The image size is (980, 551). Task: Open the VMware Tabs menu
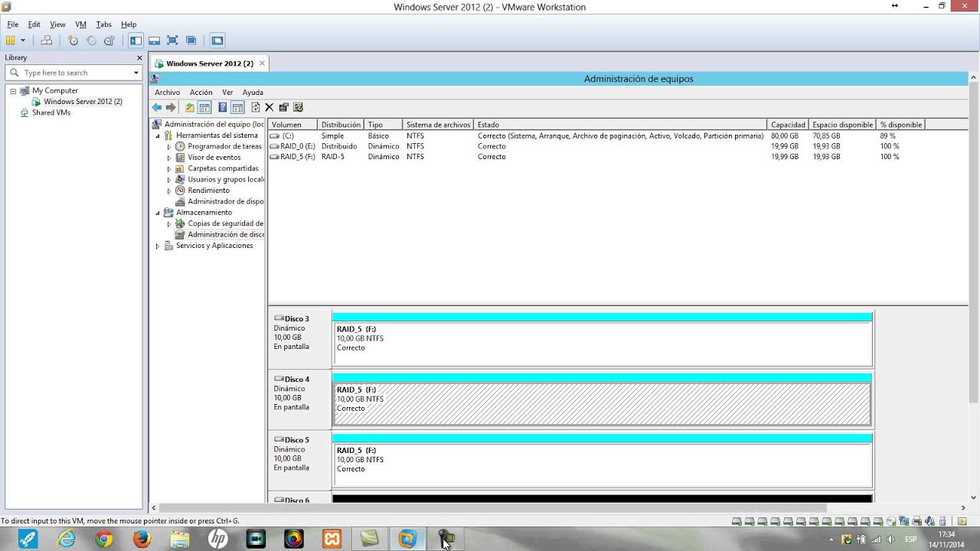click(103, 24)
